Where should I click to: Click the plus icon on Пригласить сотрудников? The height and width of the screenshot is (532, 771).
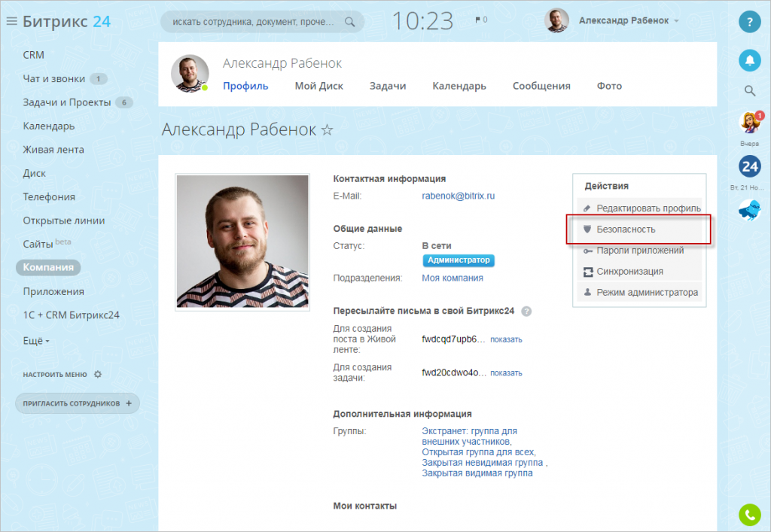[x=129, y=403]
